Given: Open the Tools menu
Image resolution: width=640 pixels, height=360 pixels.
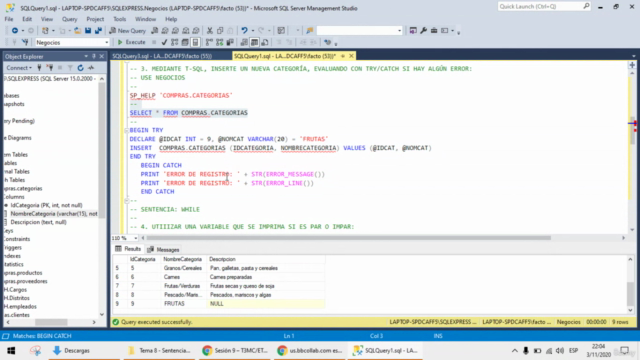Looking at the screenshot, I should tap(120, 19).
